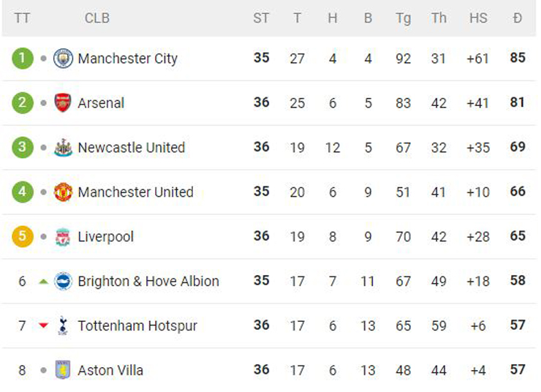Select the green rank 1 badge
541x392 pixels.
(23, 59)
